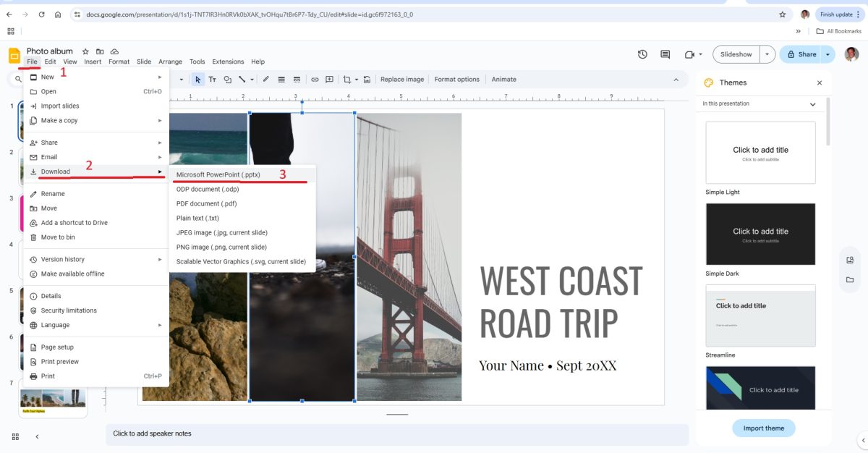Viewport: 868px width, 453px height.
Task: Click the Insert link icon
Action: [x=315, y=79]
